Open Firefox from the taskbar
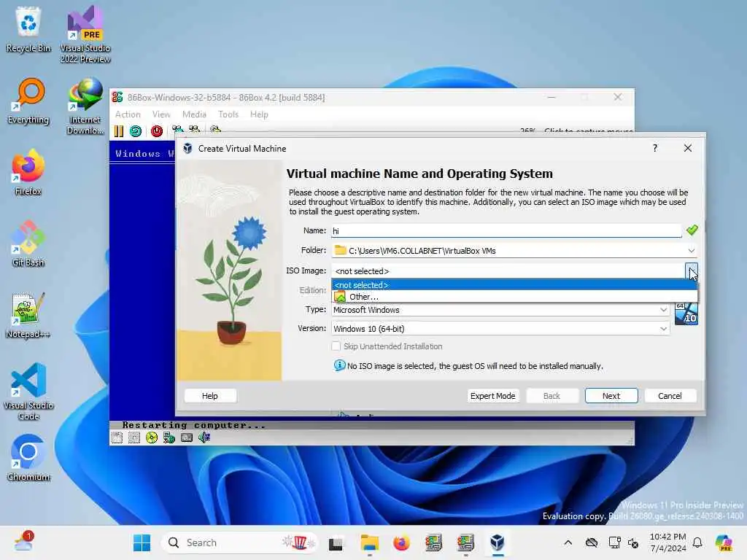 [x=402, y=542]
